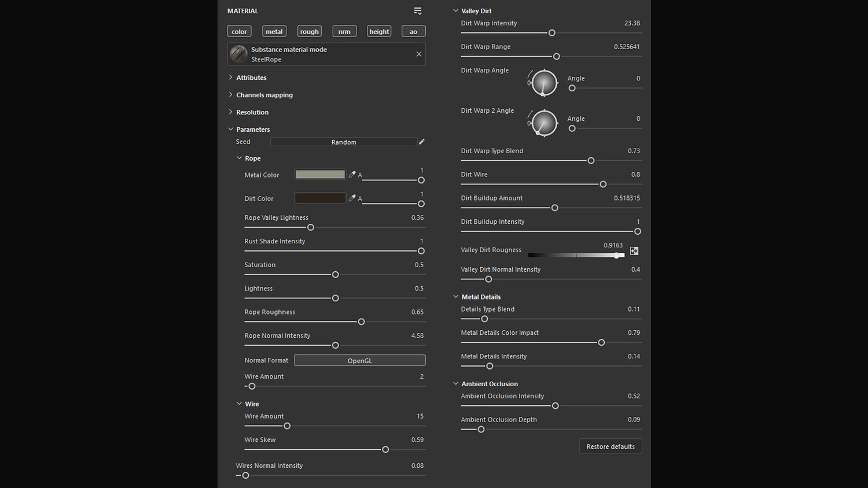868x488 pixels.
Task: Toggle the height channel button
Action: pos(379,32)
